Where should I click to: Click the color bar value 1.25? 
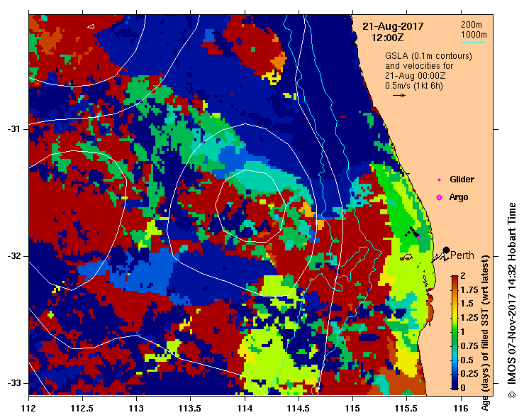[469, 318]
